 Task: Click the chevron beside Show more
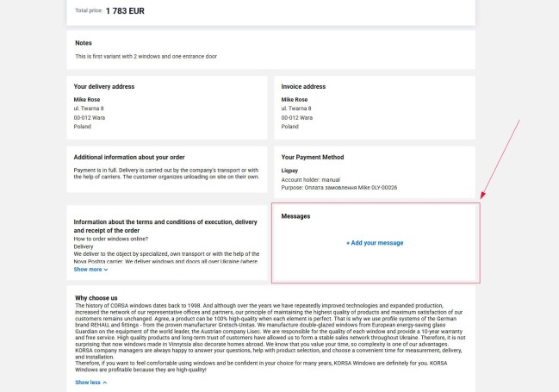[x=106, y=270]
